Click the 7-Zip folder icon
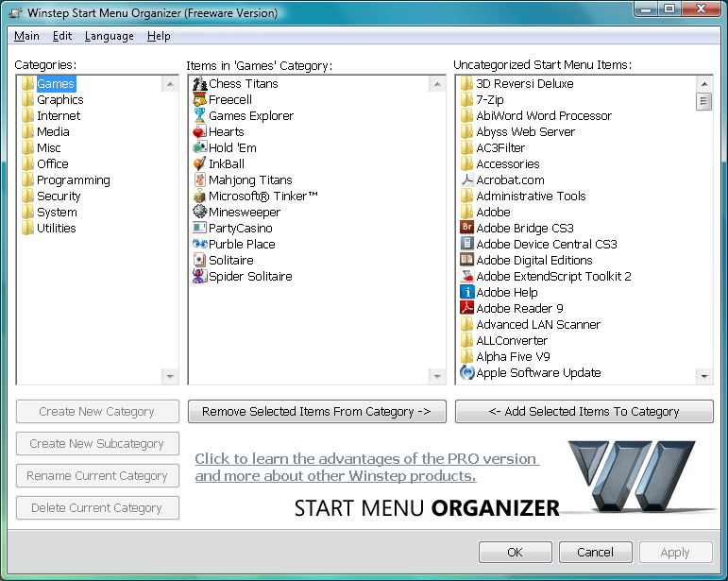 coord(466,99)
